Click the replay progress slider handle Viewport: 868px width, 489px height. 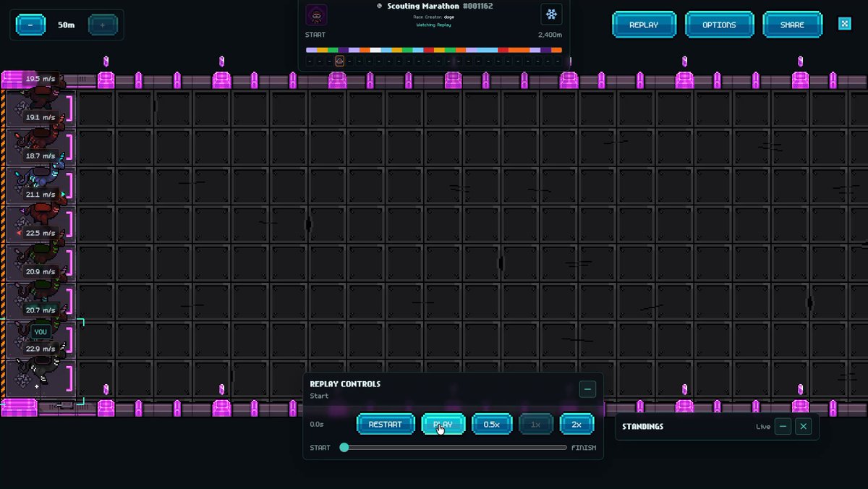[x=344, y=448]
